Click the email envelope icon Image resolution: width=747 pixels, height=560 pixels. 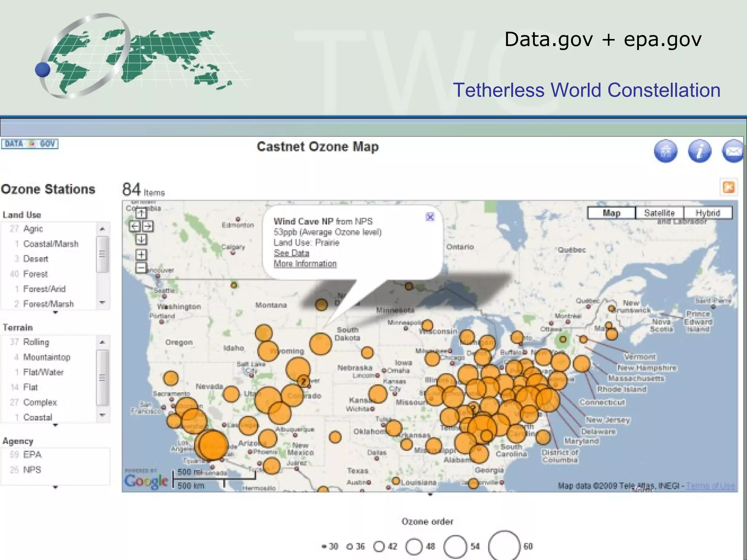(733, 151)
